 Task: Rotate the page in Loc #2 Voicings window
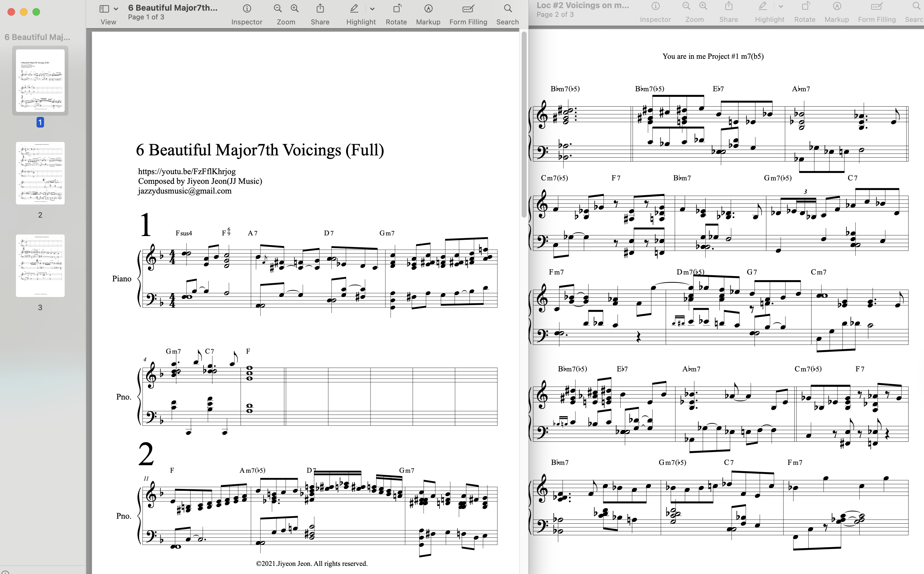point(805,6)
